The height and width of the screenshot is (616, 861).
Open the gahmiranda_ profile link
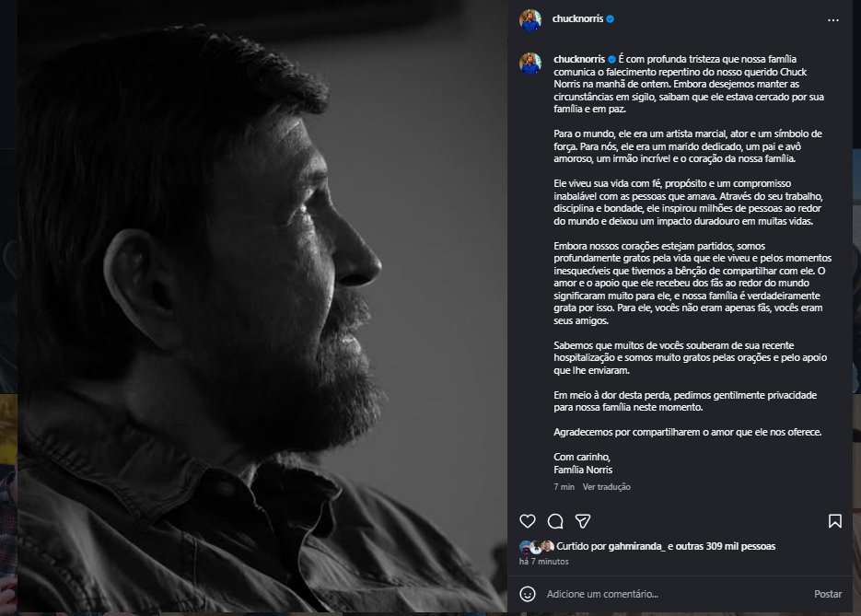click(636, 546)
